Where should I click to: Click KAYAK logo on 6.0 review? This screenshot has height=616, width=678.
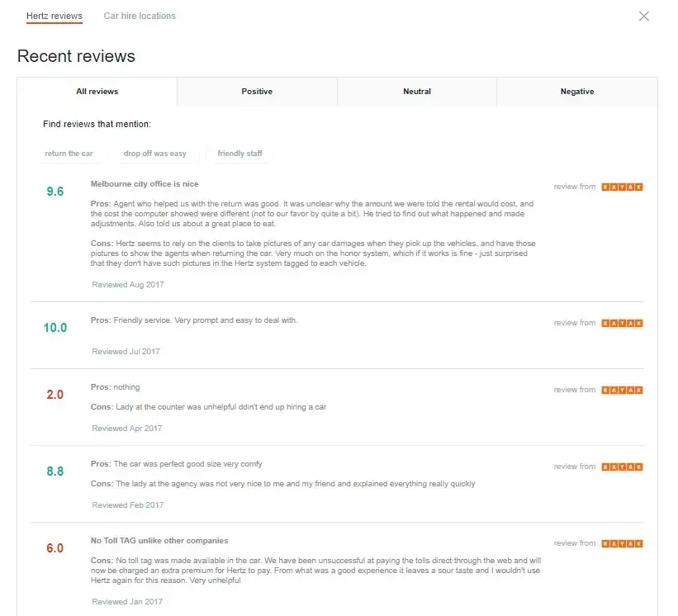622,543
